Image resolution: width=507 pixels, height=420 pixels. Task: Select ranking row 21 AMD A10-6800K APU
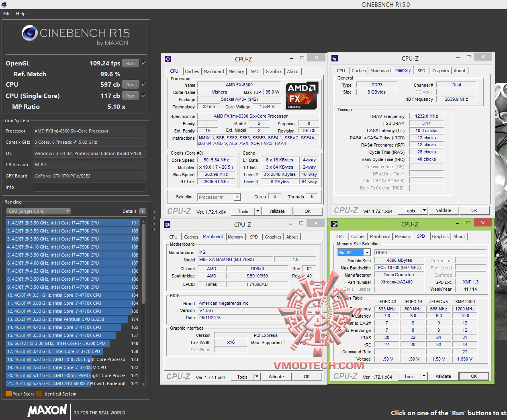[x=72, y=383]
